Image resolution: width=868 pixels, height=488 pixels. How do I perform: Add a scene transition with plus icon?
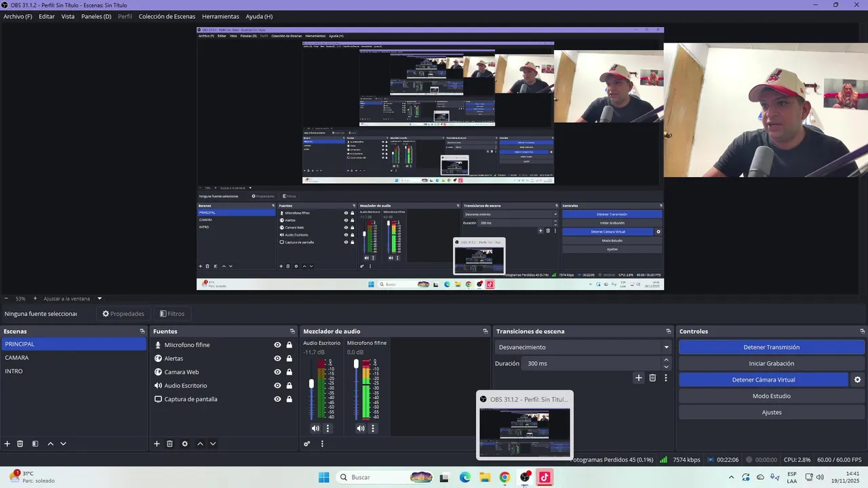638,378
